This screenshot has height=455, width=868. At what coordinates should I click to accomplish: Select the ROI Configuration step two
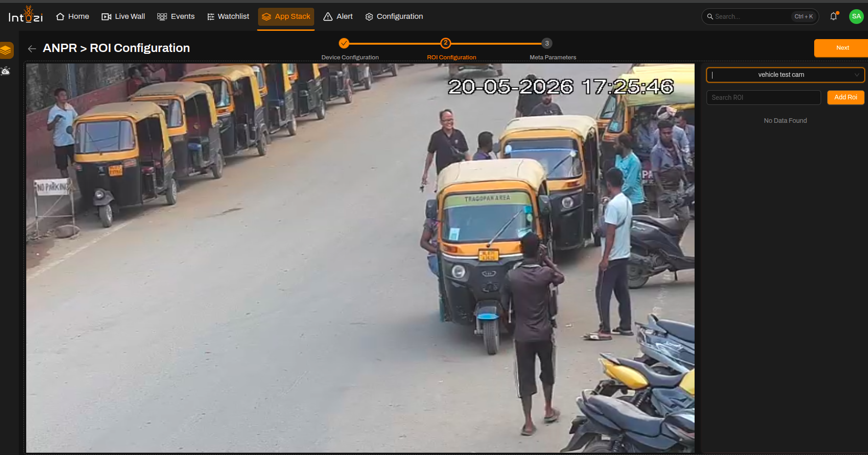pyautogui.click(x=445, y=43)
